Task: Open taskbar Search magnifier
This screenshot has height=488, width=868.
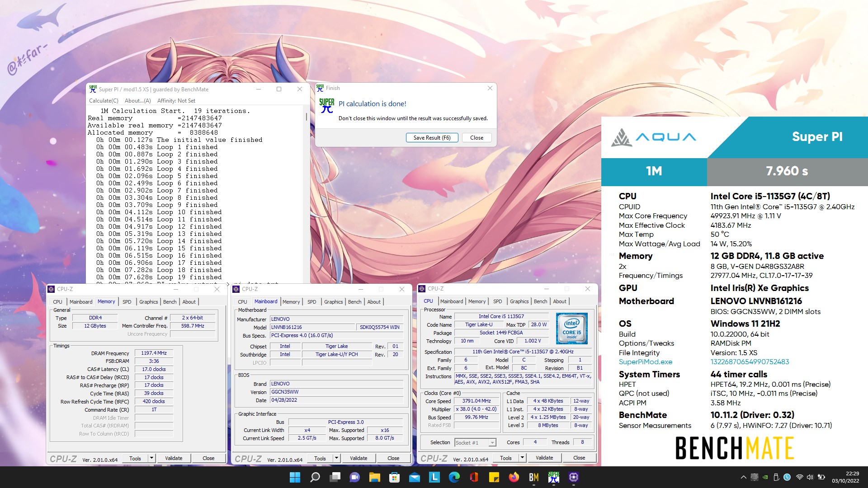Action: point(315,477)
